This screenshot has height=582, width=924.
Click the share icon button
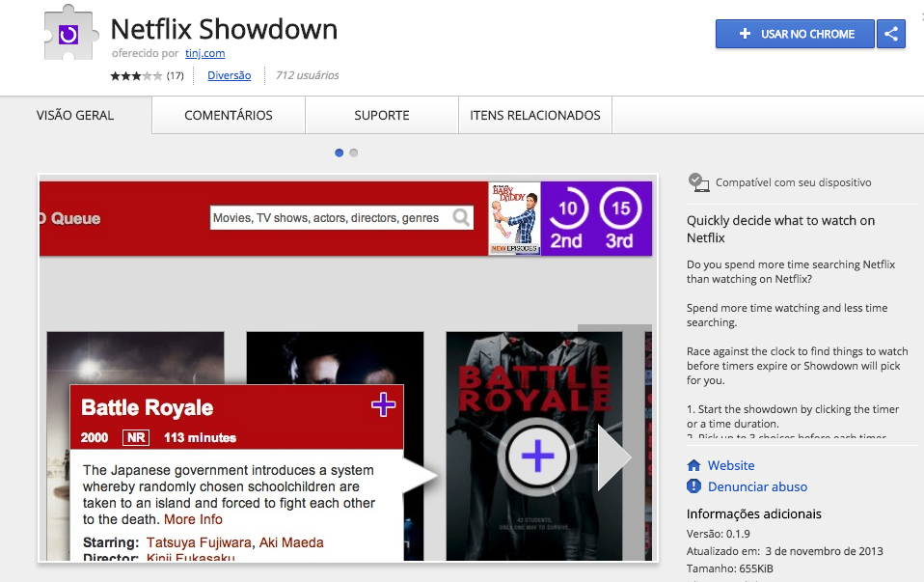point(891,34)
